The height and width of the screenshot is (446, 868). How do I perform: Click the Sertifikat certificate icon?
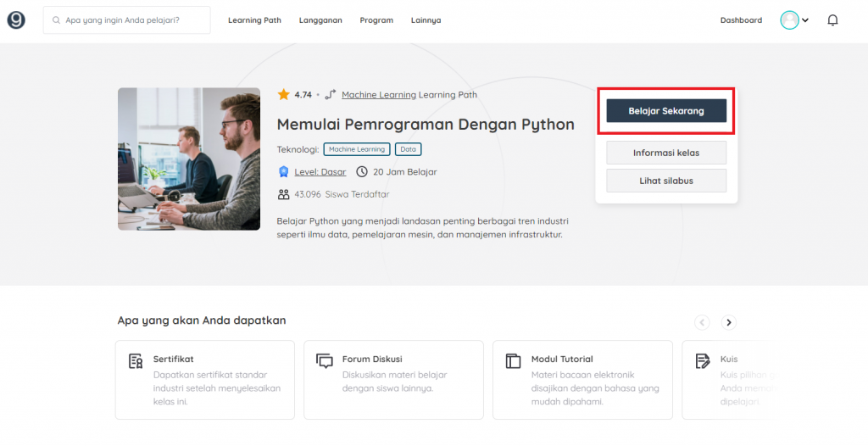tap(136, 361)
